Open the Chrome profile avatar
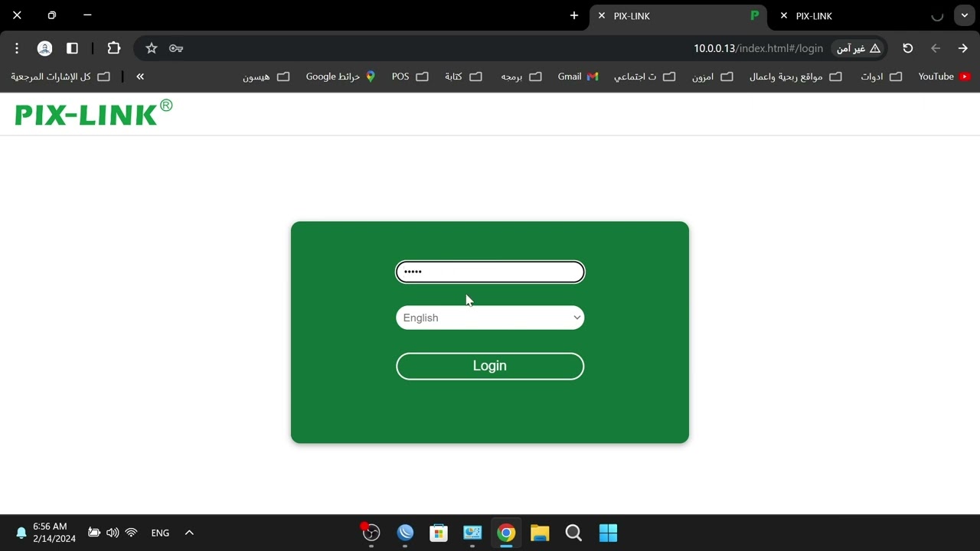This screenshot has width=980, height=551. pyautogui.click(x=45, y=48)
